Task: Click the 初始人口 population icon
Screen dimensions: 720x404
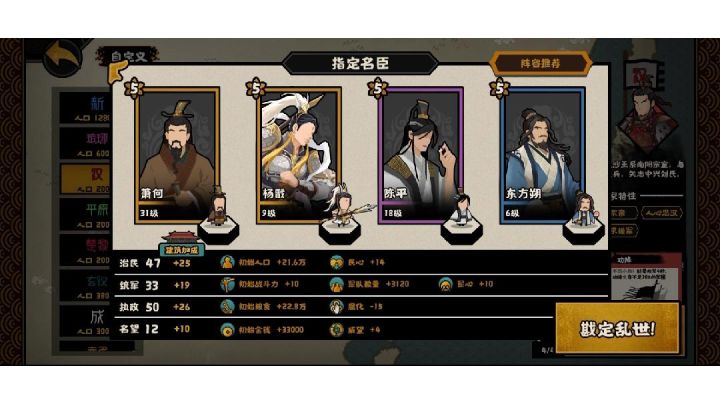Action: [x=227, y=262]
